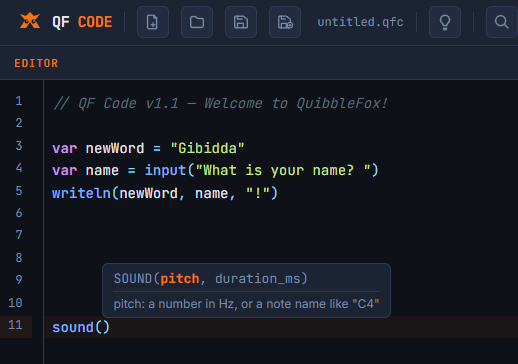Click highlighted line number 11
Image resolution: width=518 pixels, height=364 pixels.
click(15, 325)
